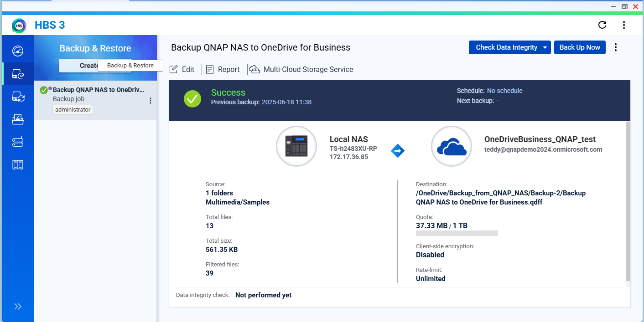Expand the left sidebar with double chevron
The width and height of the screenshot is (644, 322).
18,307
